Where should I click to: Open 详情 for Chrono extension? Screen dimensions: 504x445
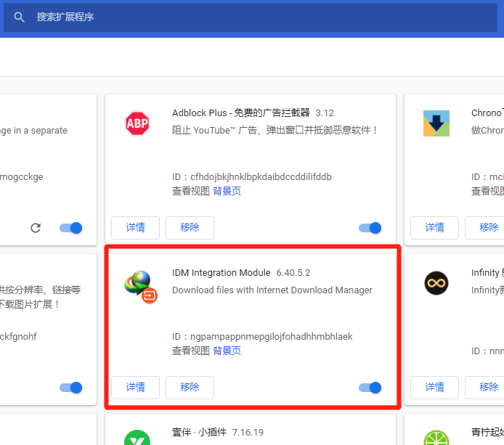click(x=434, y=228)
